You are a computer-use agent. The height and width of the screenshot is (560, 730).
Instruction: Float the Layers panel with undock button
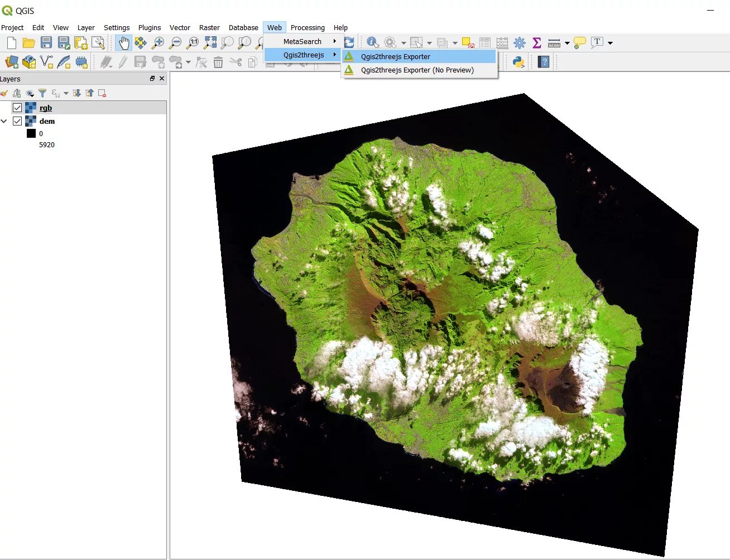[x=152, y=79]
